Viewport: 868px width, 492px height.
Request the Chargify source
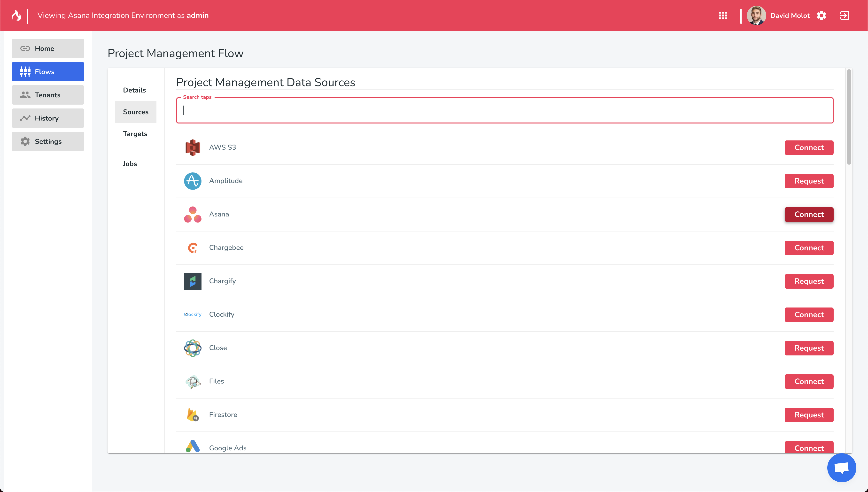809,281
